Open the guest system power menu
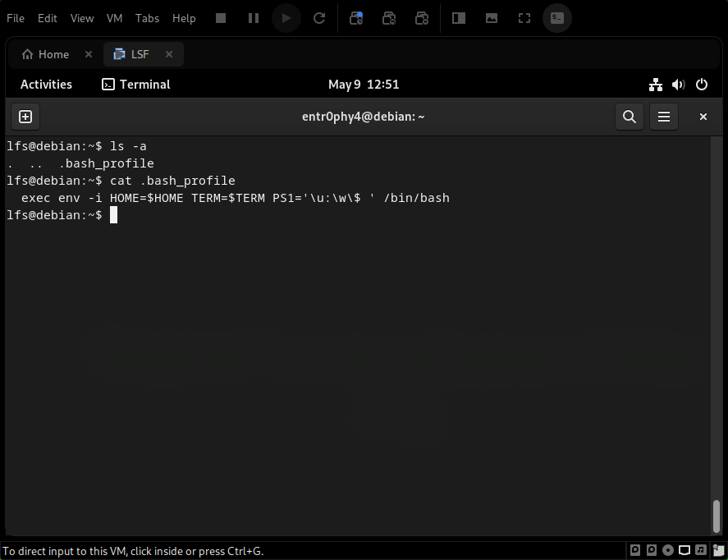The width and height of the screenshot is (728, 560). 701,84
